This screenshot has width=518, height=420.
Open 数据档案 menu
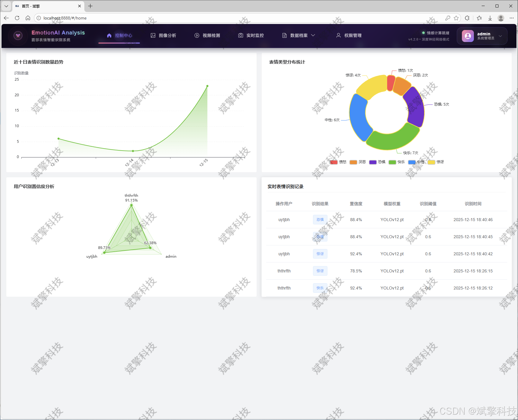point(299,35)
